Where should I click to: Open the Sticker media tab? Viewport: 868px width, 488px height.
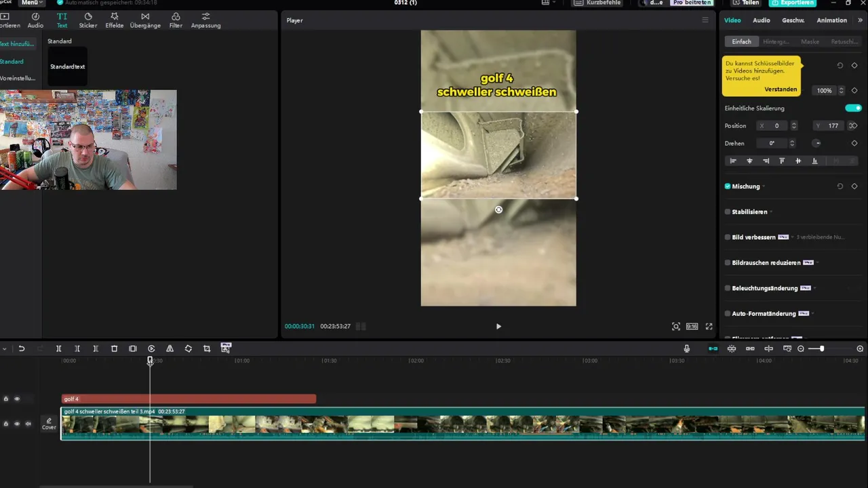(x=88, y=20)
